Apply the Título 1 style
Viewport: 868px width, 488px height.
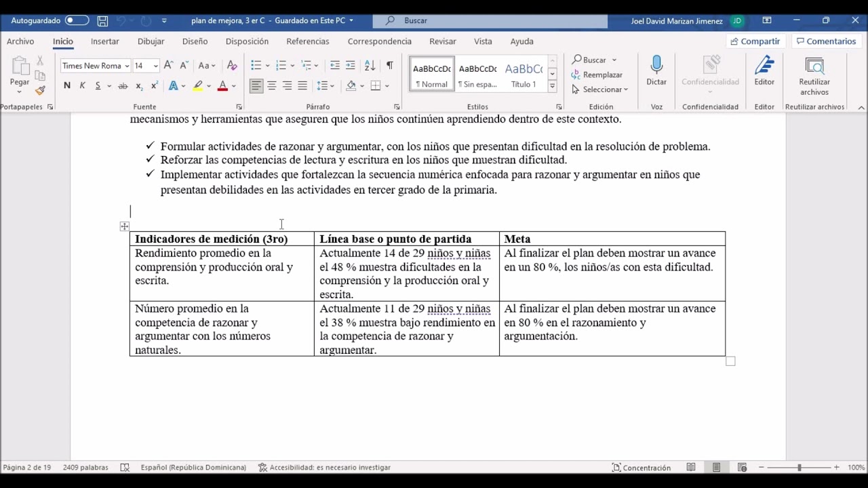(x=524, y=74)
